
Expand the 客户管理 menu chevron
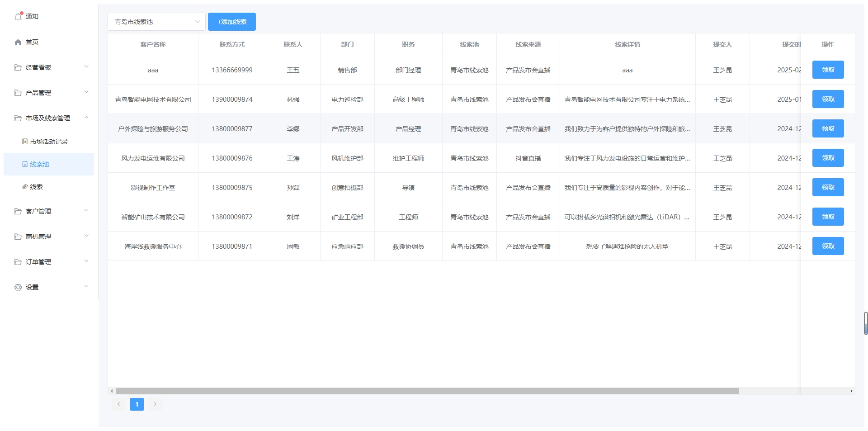click(x=86, y=211)
